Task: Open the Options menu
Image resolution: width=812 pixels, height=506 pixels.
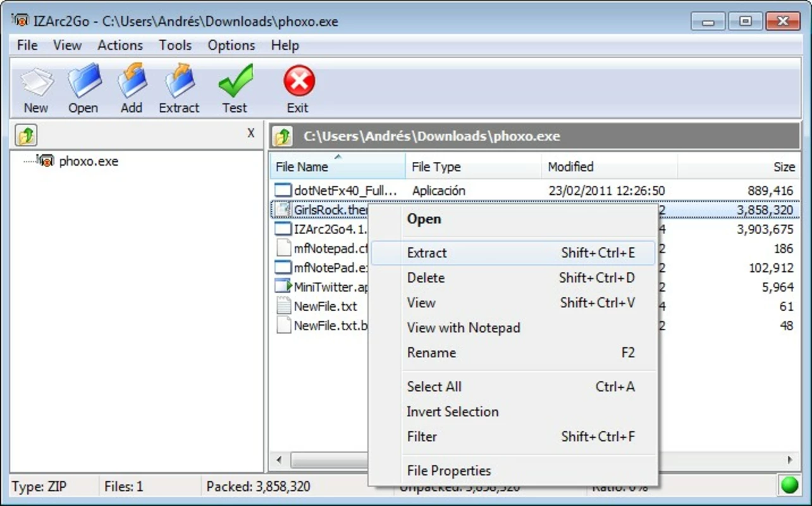Action: click(231, 46)
